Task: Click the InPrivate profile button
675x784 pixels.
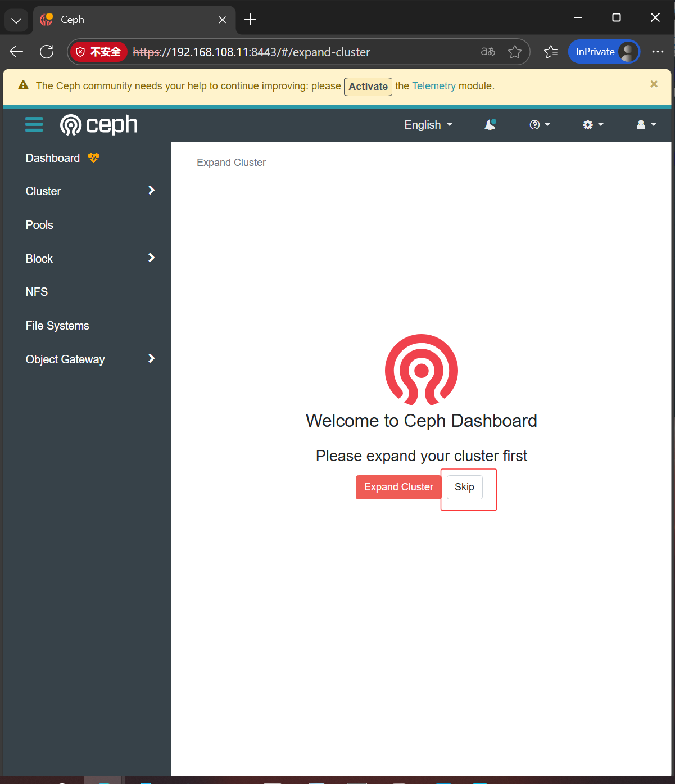Action: coord(604,52)
